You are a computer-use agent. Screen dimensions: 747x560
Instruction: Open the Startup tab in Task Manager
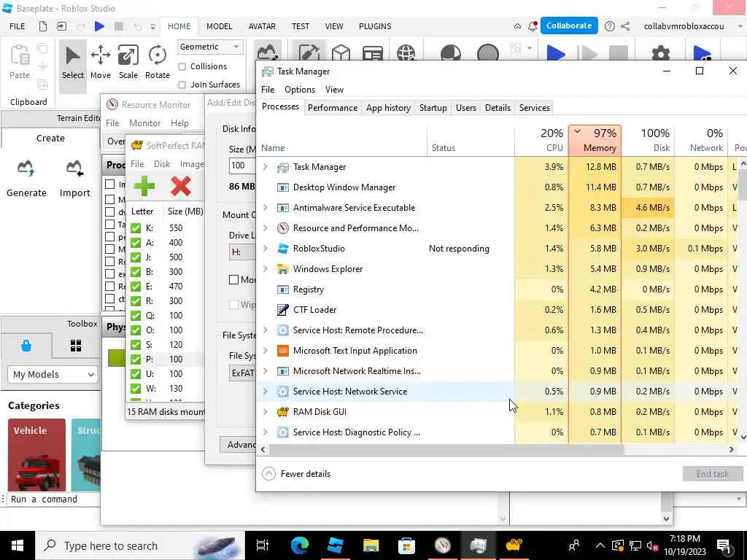[x=433, y=108]
